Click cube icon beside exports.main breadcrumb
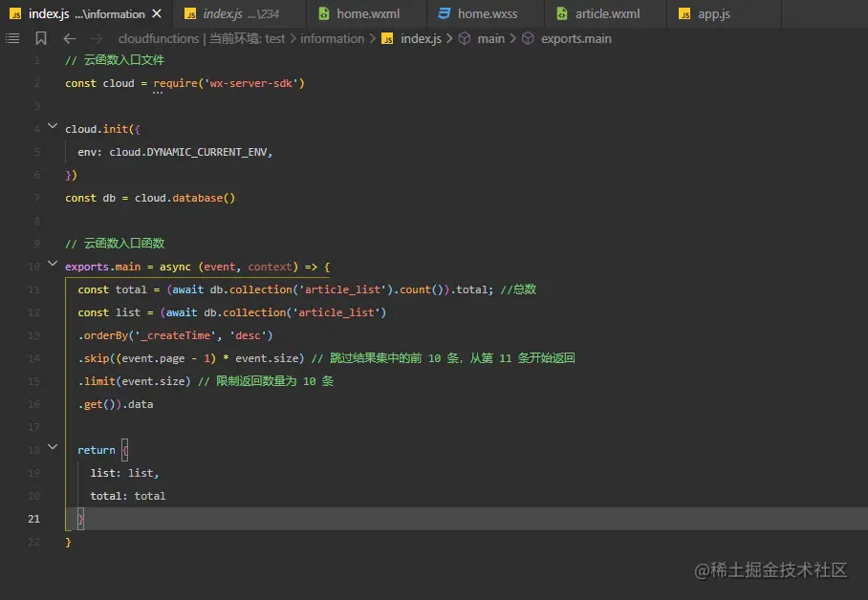Image resolution: width=868 pixels, height=600 pixels. coord(528,38)
